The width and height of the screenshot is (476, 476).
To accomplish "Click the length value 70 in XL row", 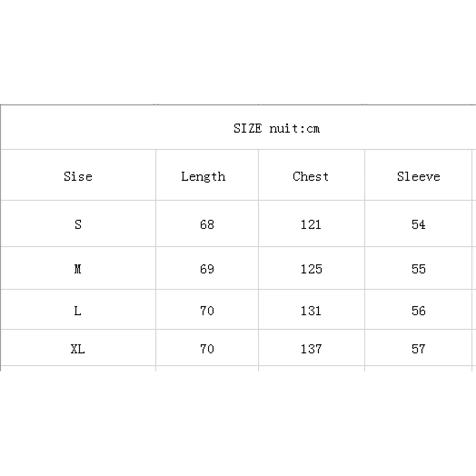I will (207, 349).
